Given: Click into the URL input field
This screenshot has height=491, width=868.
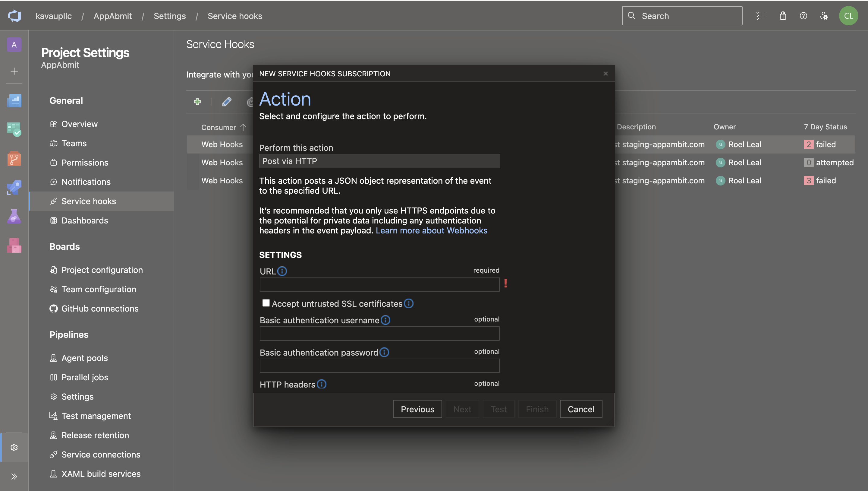Looking at the screenshot, I should (x=379, y=285).
